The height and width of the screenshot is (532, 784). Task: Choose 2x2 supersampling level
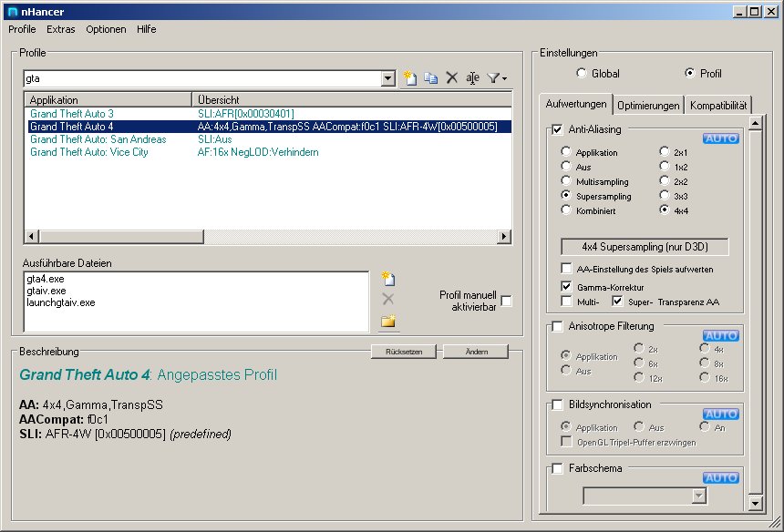664,180
